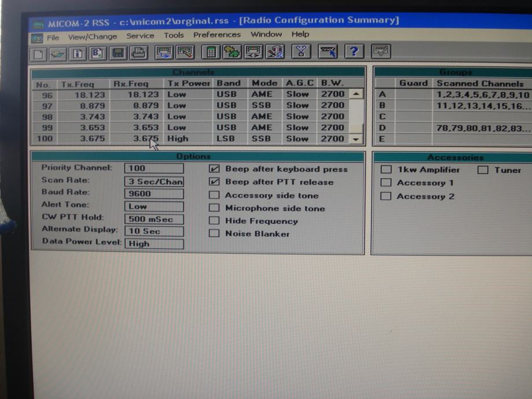Click the Baud Rate field 9600
The width and height of the screenshot is (532, 399).
click(x=154, y=194)
